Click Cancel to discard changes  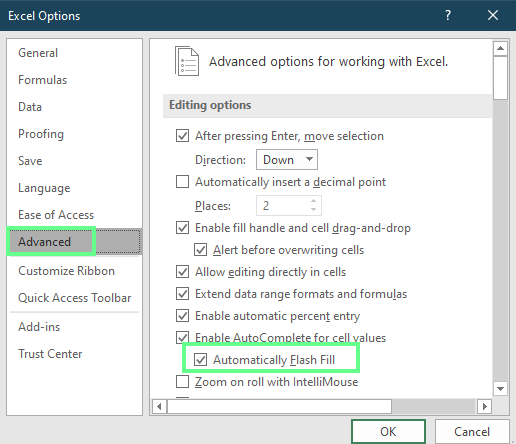pyautogui.click(x=472, y=432)
